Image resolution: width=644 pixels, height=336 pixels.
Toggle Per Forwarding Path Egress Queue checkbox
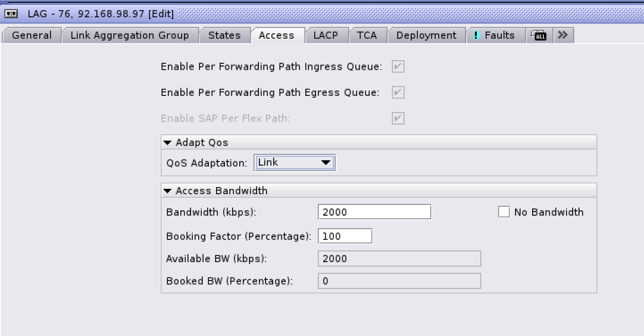(398, 92)
